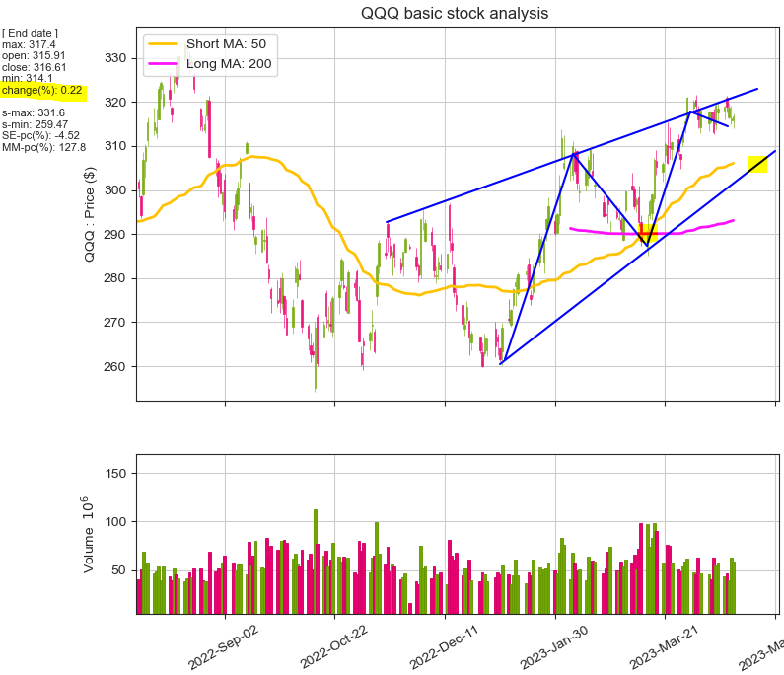Click the 150 volume axis tick label
Viewport: 784px width, 675px height.
[115, 474]
